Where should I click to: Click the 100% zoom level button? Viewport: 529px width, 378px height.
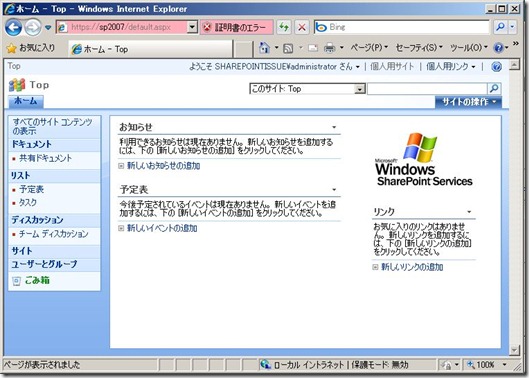coord(482,364)
